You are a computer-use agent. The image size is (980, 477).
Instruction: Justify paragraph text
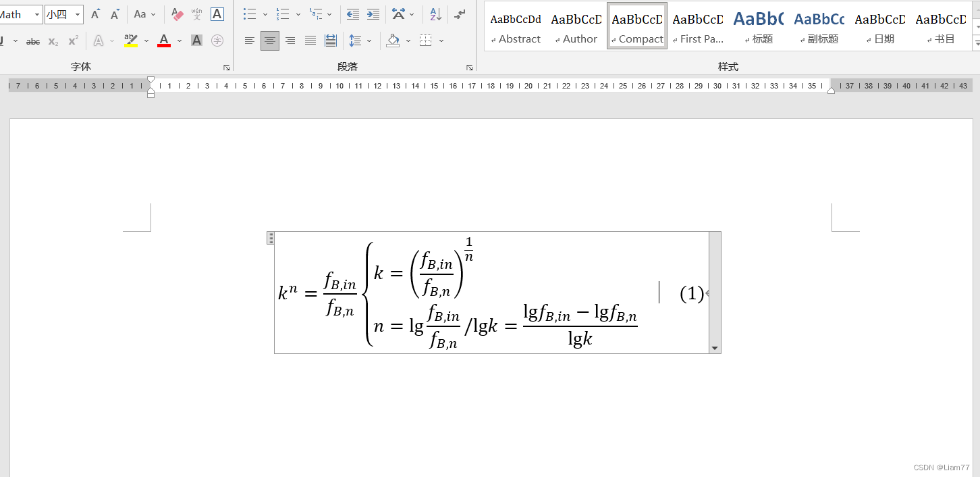point(310,41)
